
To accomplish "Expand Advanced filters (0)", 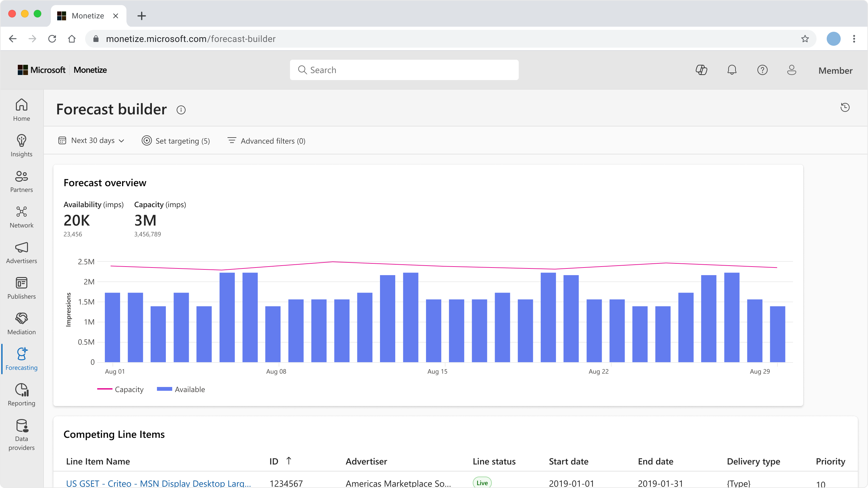I will click(267, 141).
